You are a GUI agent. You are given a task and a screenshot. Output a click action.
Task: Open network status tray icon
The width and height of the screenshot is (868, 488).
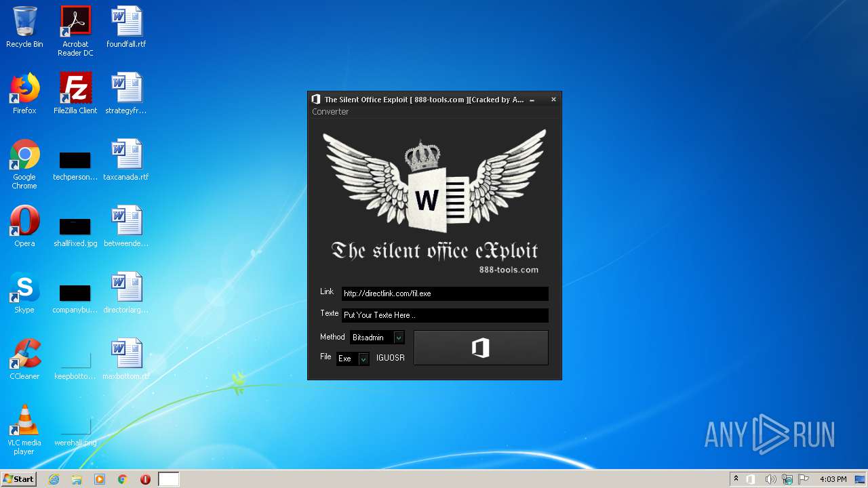[787, 479]
